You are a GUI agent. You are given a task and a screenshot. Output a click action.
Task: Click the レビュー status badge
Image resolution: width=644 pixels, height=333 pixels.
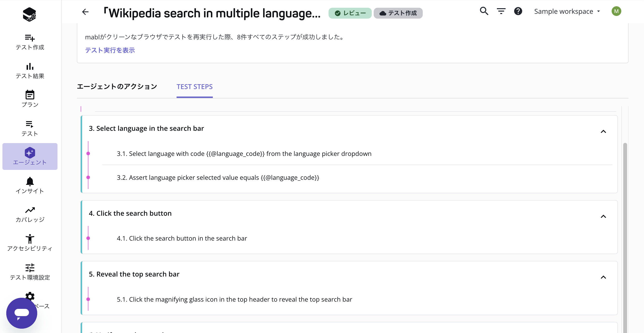[x=350, y=13]
